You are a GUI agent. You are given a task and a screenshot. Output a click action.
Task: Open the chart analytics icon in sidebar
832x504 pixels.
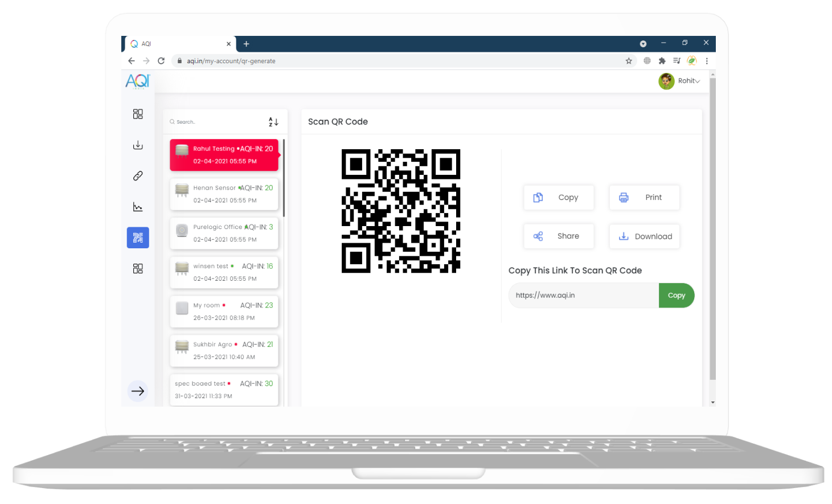coord(138,207)
